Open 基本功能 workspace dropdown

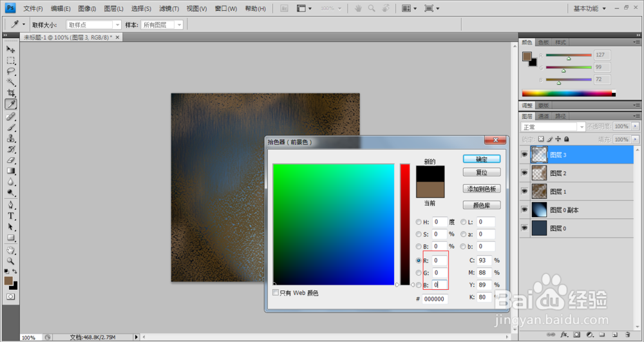(590, 8)
